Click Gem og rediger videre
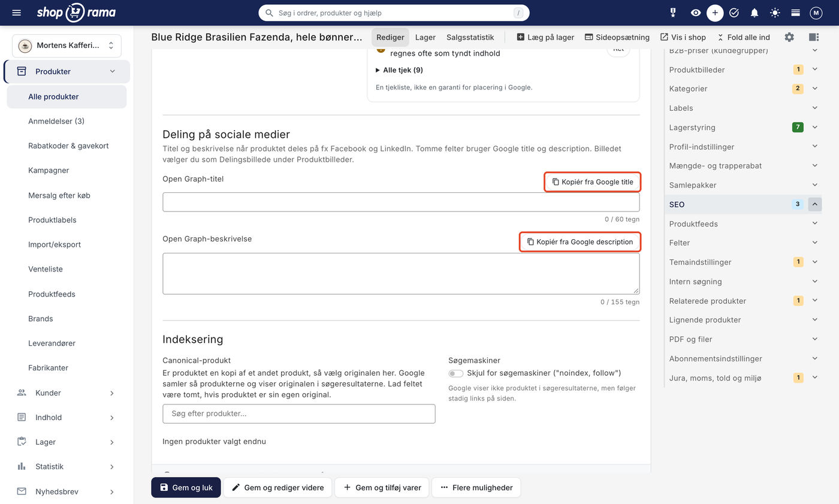This screenshot has width=839, height=504. [277, 488]
